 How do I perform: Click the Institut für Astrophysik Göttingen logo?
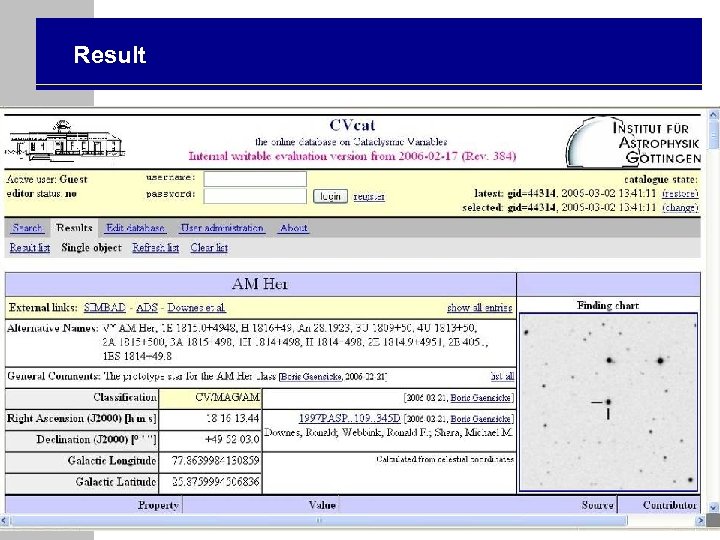[633, 141]
